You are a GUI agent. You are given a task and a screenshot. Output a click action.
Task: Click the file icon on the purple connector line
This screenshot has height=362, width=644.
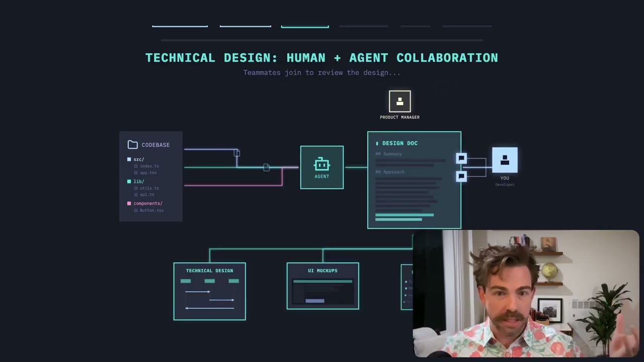coord(237,152)
